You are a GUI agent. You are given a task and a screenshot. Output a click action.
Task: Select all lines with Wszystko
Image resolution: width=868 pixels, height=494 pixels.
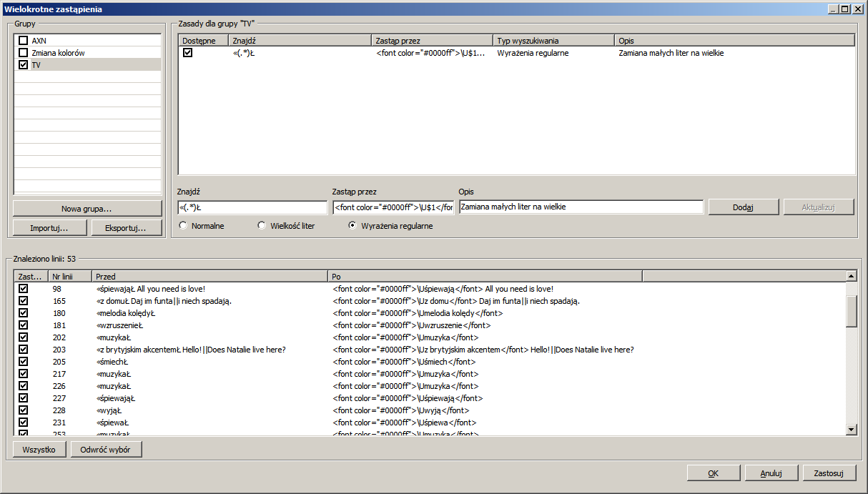tap(39, 449)
